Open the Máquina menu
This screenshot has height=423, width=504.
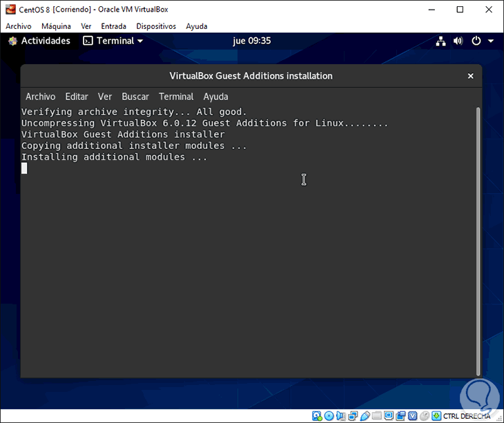pyautogui.click(x=56, y=26)
